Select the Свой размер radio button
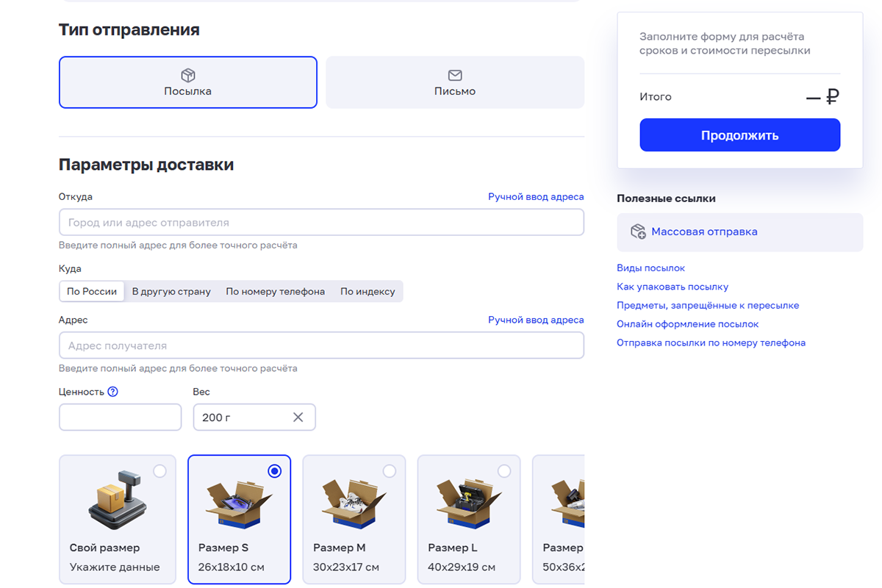882x588 pixels. tap(160, 472)
